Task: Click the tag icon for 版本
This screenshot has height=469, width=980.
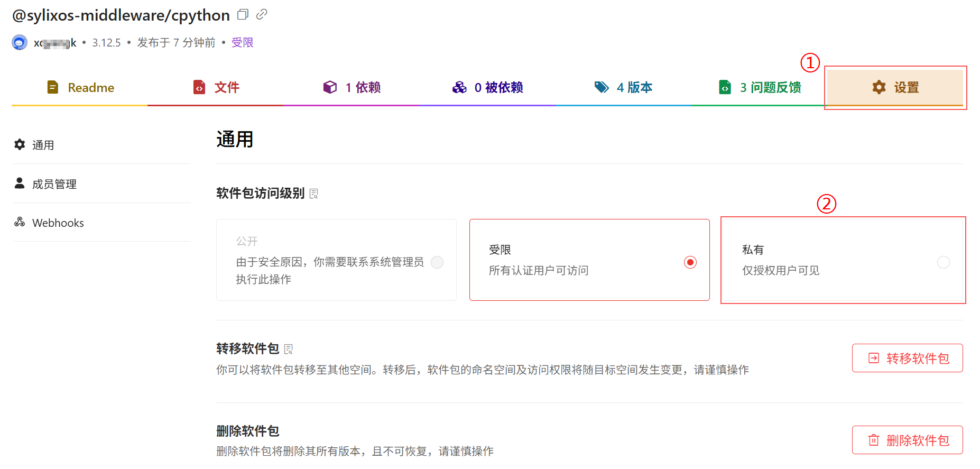Action: coord(602,87)
